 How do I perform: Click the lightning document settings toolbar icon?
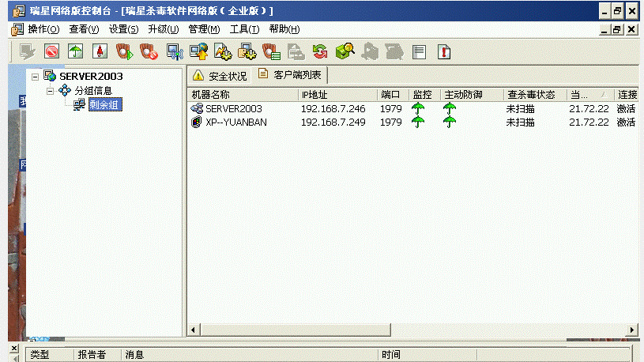pos(223,52)
